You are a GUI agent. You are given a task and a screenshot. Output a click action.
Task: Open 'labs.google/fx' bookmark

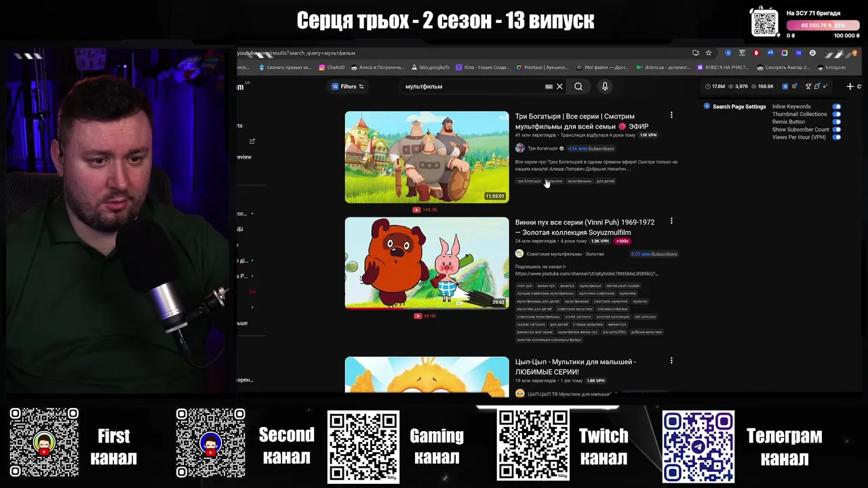point(431,67)
